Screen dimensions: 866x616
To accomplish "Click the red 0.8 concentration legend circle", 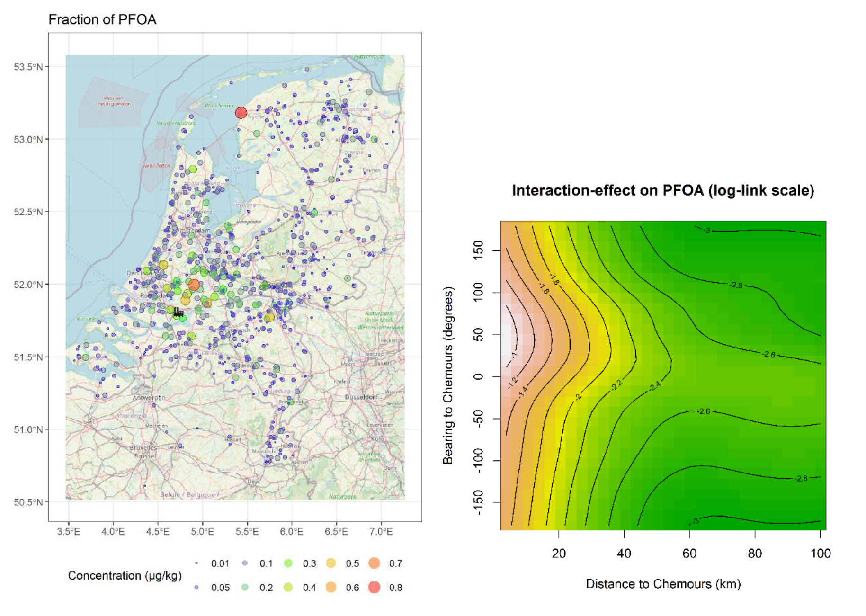I will tap(374, 587).
